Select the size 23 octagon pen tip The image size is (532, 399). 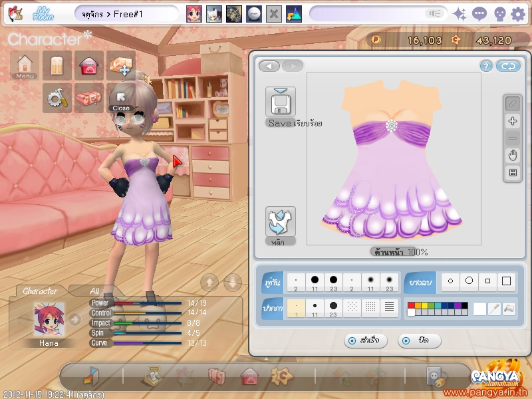click(333, 309)
